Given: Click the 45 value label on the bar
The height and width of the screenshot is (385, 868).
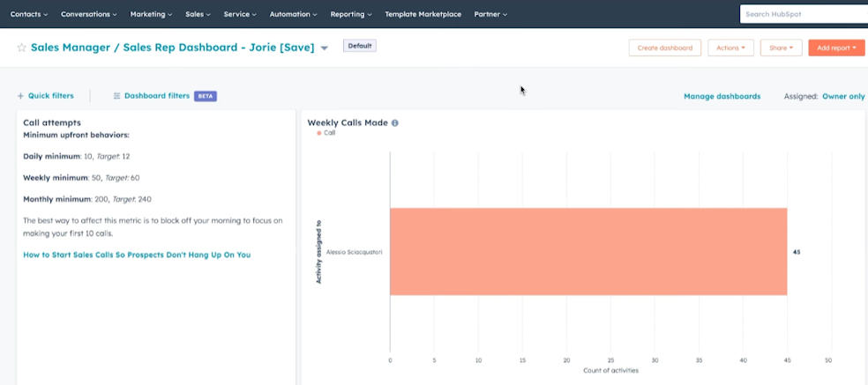Looking at the screenshot, I should coord(797,252).
